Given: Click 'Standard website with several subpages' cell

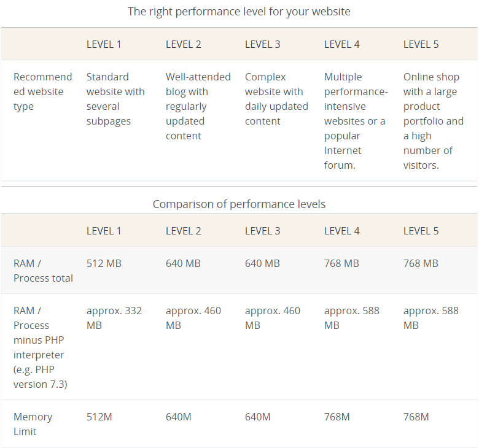Looking at the screenshot, I should [x=115, y=99].
